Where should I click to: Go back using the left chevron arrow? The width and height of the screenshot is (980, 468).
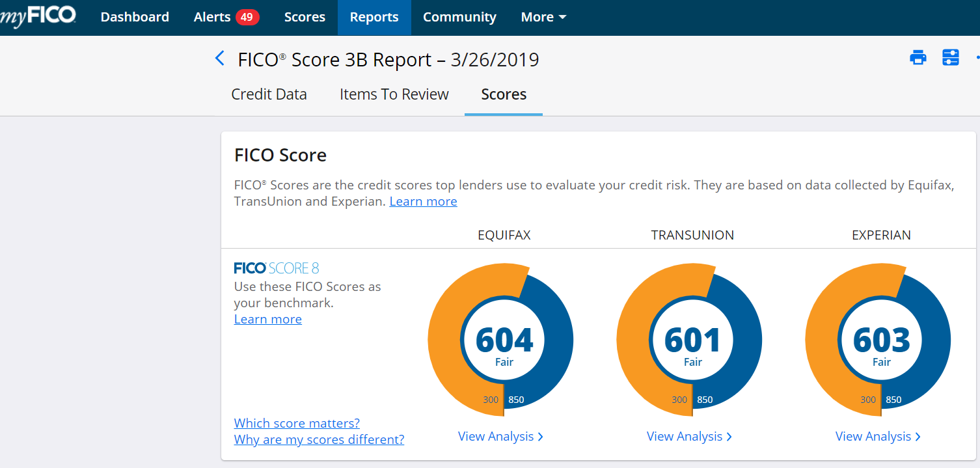coord(219,59)
